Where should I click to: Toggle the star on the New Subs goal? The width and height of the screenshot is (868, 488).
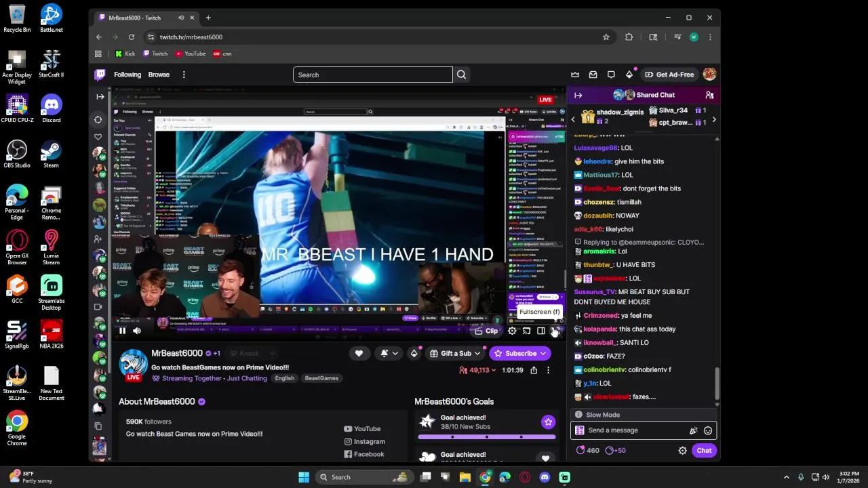tap(548, 422)
